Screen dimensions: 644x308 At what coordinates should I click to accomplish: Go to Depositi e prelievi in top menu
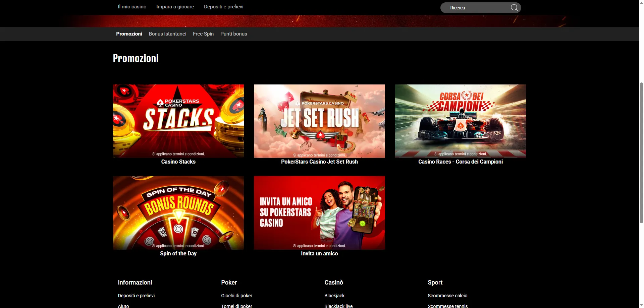click(223, 7)
